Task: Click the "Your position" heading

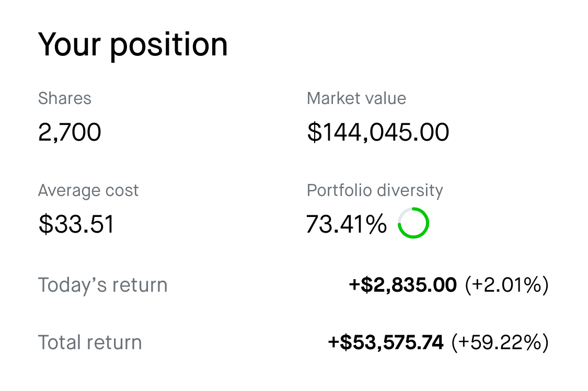Action: pos(133,45)
